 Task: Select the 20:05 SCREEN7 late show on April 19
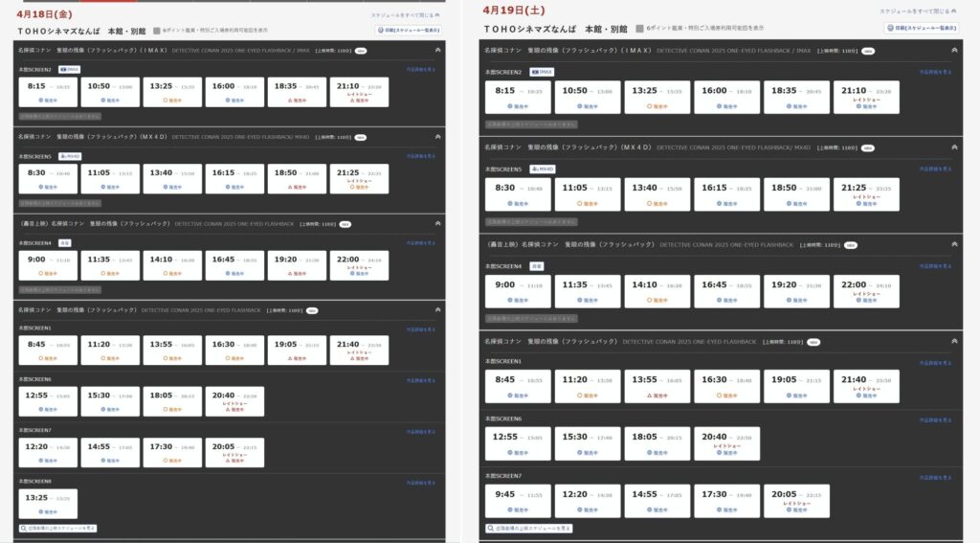pyautogui.click(x=797, y=501)
